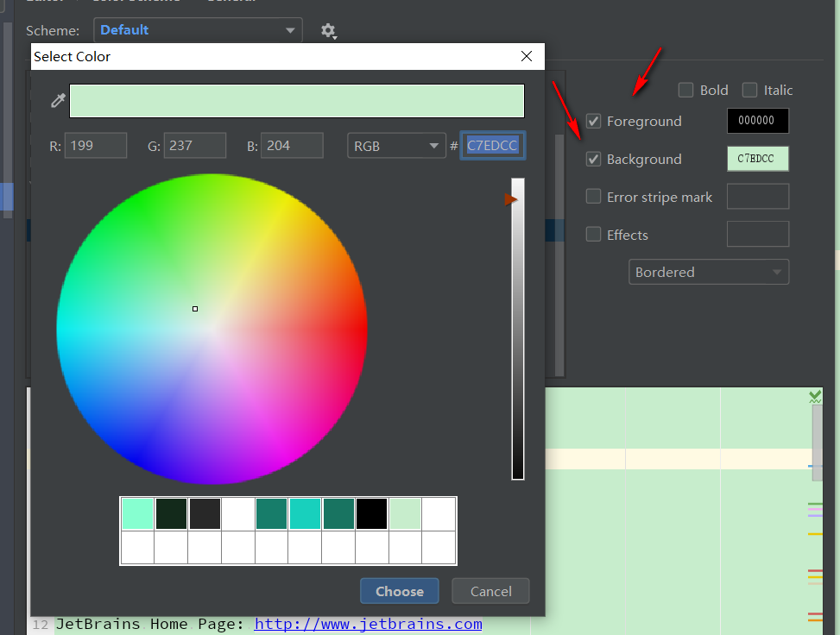Select the dark gray recent color swatch
Screen dimensions: 840x635
point(205,514)
